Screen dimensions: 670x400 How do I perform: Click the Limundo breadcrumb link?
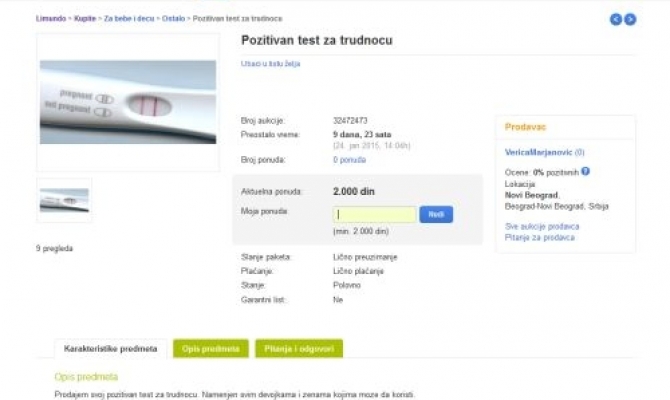pyautogui.click(x=49, y=18)
